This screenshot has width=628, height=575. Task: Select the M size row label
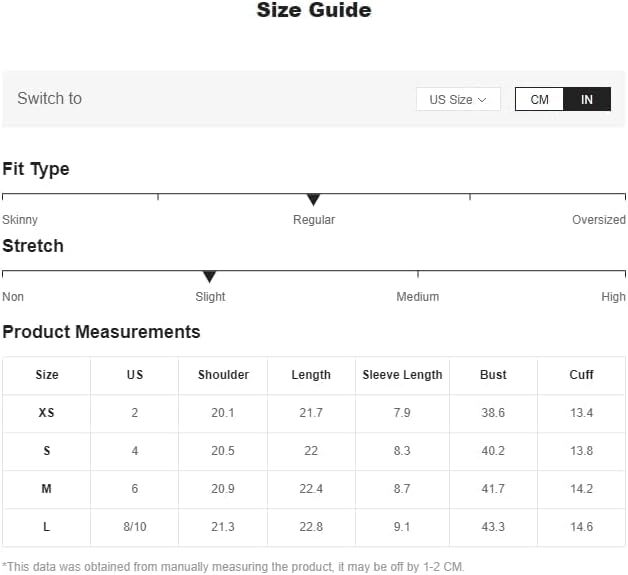(47, 489)
